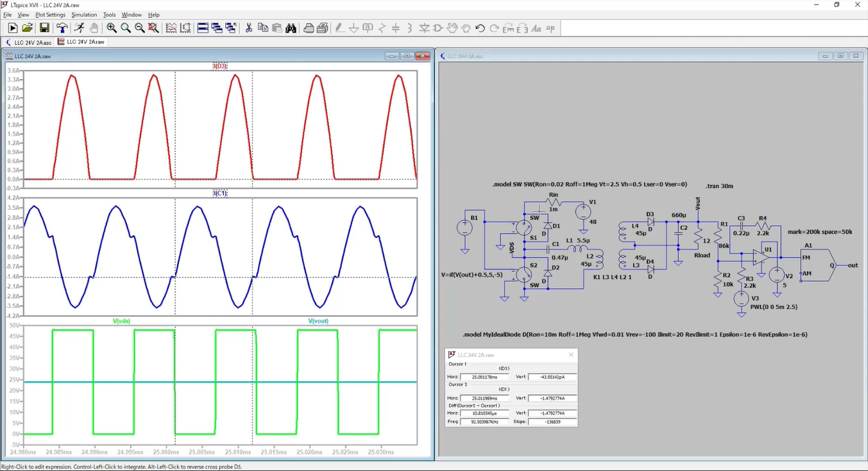Click the Cut scissors icon
Screen dimensions: 868x471
click(249, 28)
